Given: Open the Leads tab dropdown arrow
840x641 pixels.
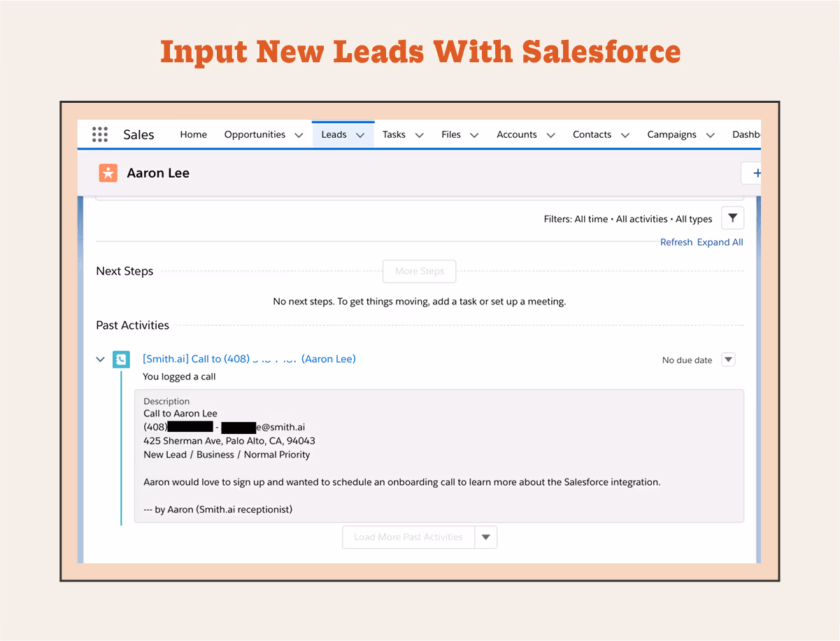Looking at the screenshot, I should [x=360, y=134].
